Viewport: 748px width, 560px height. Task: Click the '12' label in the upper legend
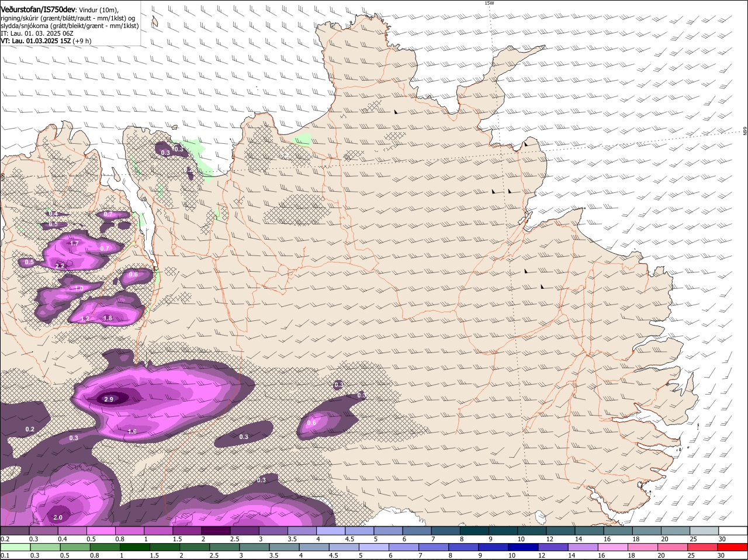tap(549, 539)
